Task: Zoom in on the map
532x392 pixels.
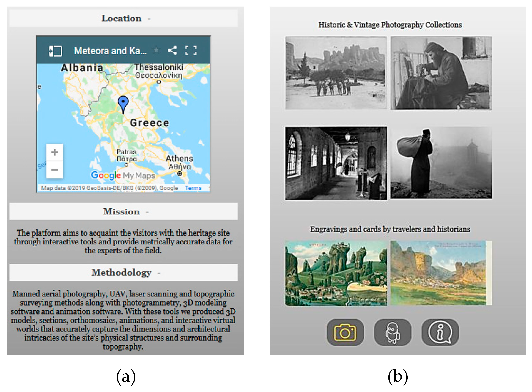Action: click(55, 152)
